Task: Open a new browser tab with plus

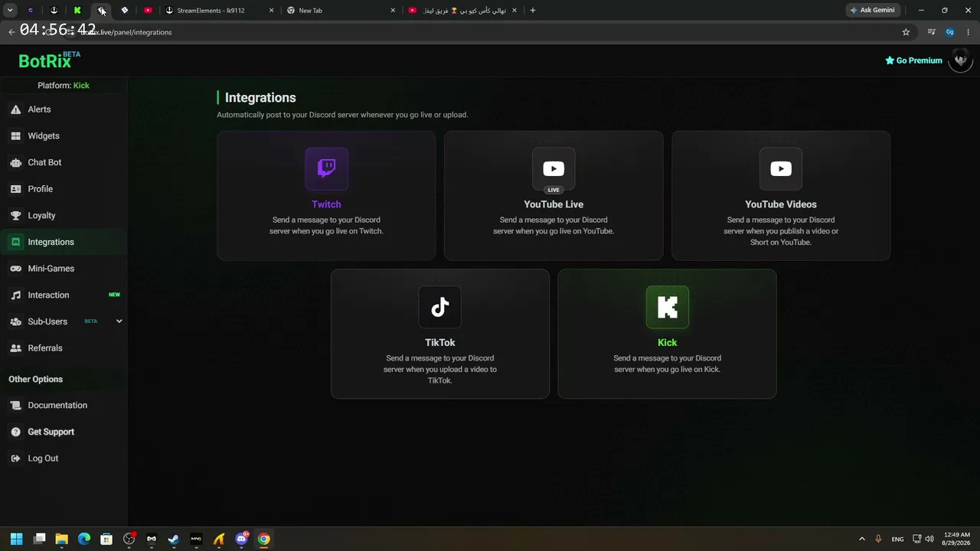Action: pos(533,11)
